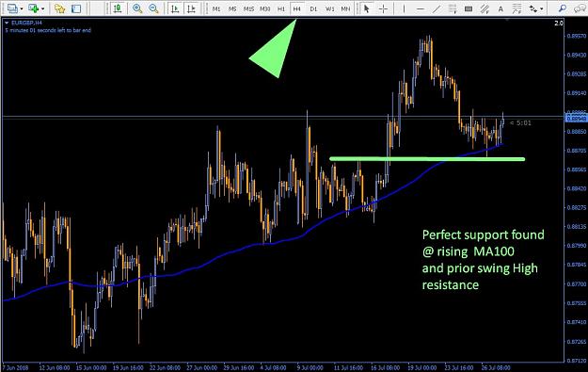Select the crosshair tool

coord(383,8)
